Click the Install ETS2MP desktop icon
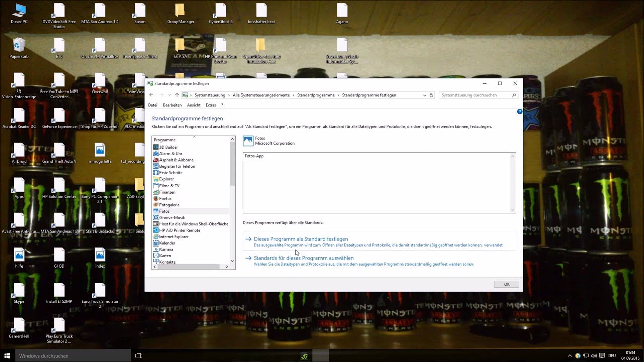 click(59, 293)
